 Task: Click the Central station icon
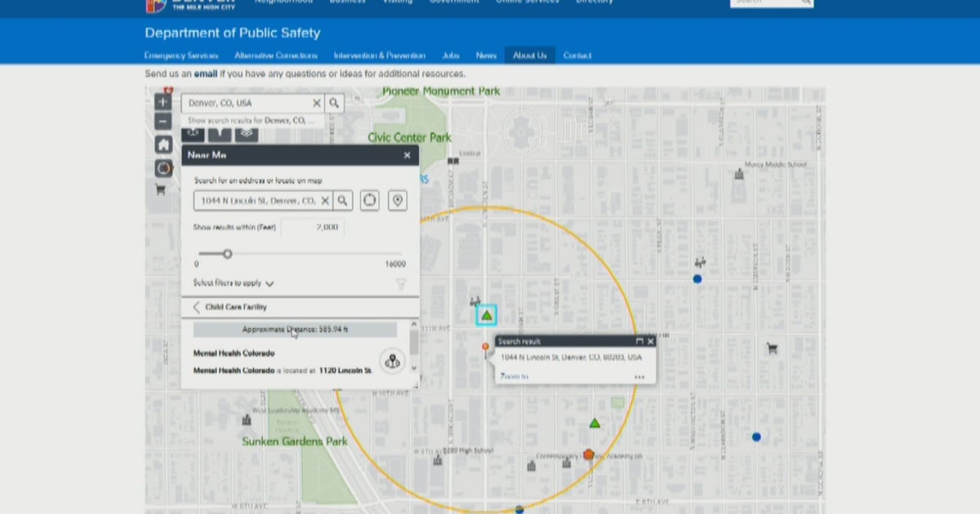coord(453,161)
